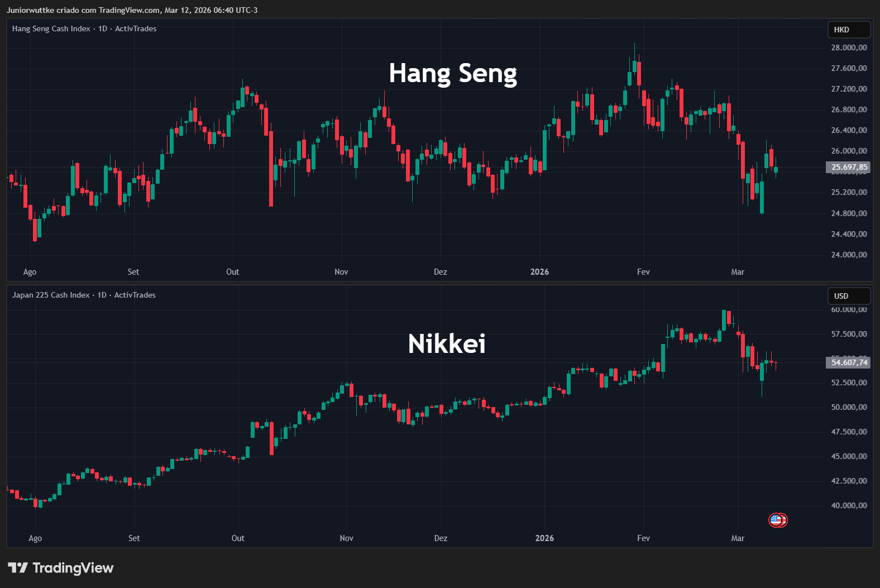The width and height of the screenshot is (880, 588).
Task: Click the 25.200,00 price axis label
Action: tap(849, 192)
